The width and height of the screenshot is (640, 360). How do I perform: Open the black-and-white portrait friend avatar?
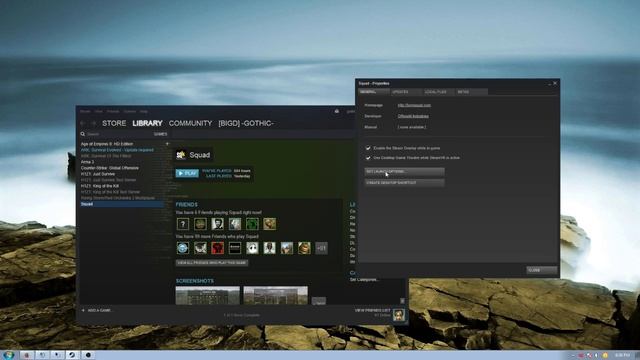pyautogui.click(x=218, y=224)
